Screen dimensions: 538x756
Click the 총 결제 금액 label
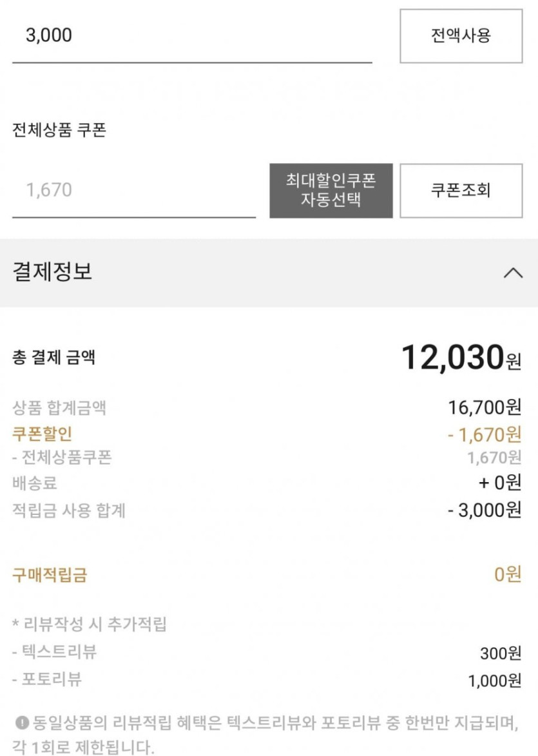point(53,357)
